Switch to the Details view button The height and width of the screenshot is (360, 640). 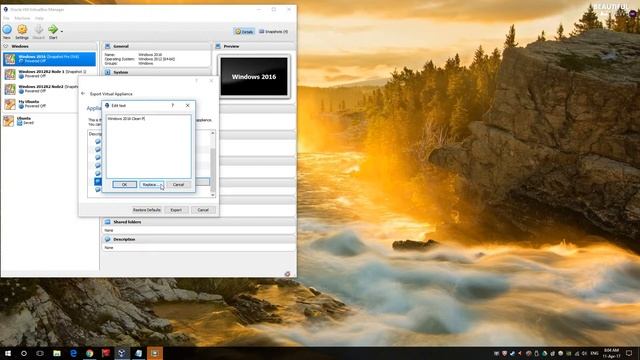[x=244, y=31]
